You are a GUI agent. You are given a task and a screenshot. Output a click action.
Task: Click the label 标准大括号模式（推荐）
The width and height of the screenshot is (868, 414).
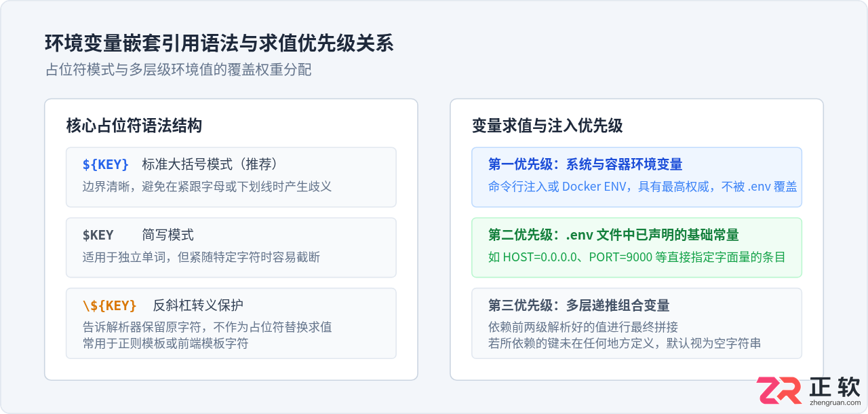(x=210, y=164)
